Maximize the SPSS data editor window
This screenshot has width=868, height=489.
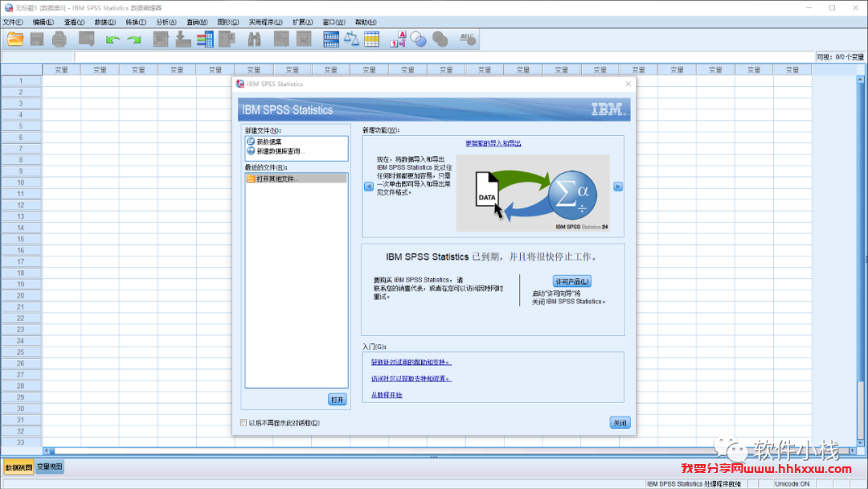pyautogui.click(x=832, y=8)
